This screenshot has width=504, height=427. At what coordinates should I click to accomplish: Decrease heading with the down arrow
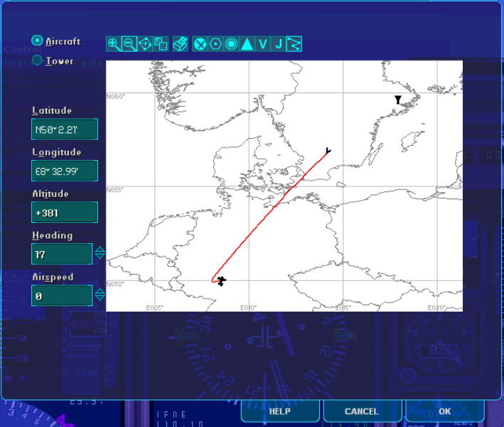point(100,256)
